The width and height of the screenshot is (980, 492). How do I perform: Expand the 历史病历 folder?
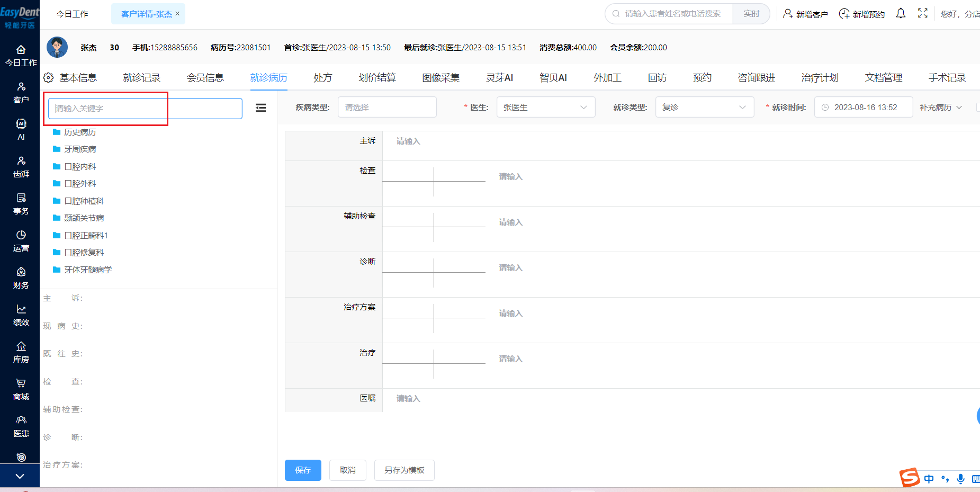[x=75, y=132]
